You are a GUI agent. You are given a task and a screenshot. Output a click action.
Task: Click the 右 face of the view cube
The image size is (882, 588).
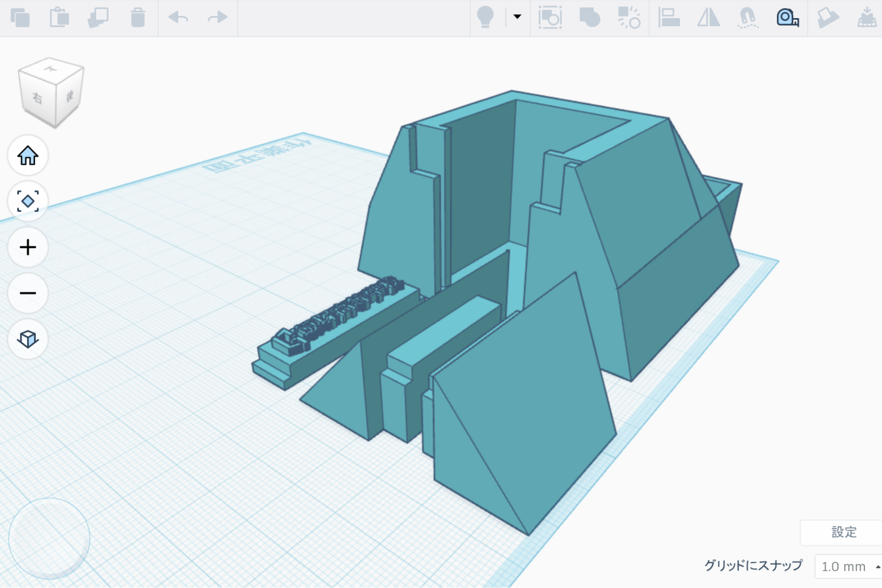tap(38, 98)
